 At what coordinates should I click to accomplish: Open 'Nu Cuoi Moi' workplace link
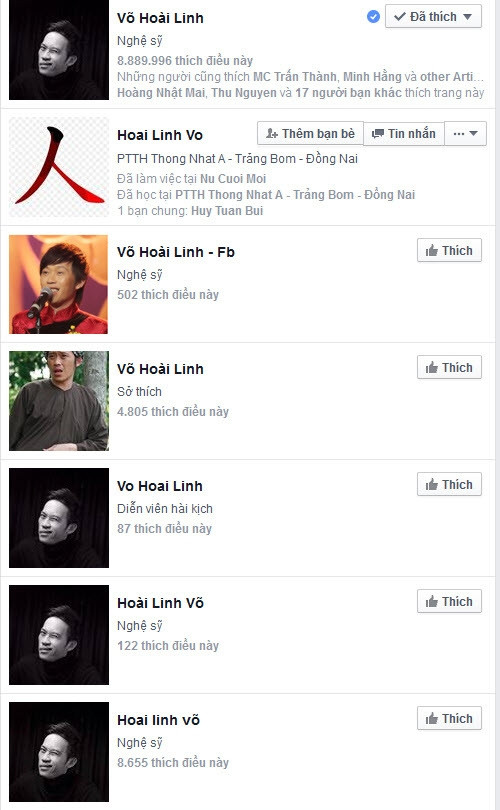point(232,179)
